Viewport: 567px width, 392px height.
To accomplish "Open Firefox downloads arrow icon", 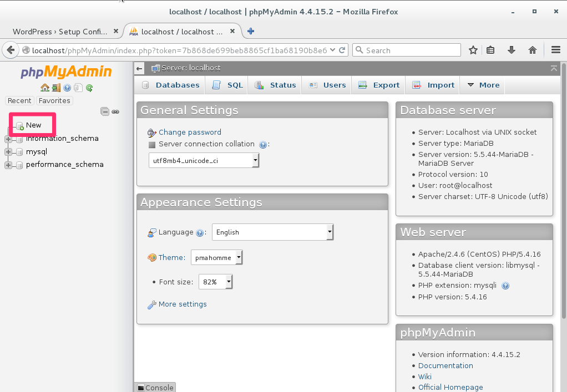I will 512,50.
